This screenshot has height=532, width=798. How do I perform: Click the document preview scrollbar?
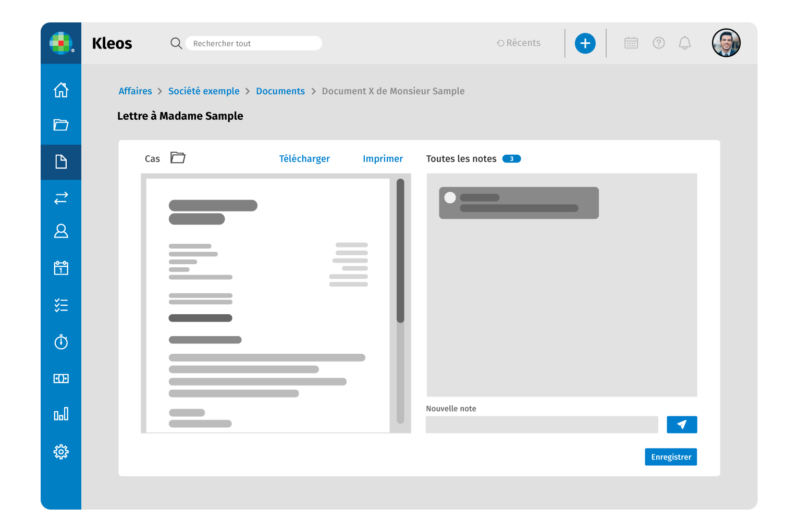point(400,251)
